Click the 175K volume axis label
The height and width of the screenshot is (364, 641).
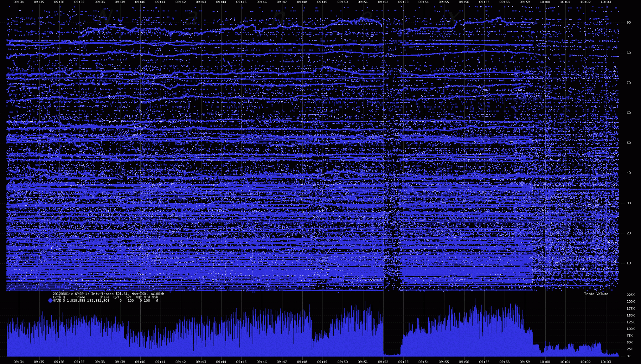coord(631,309)
